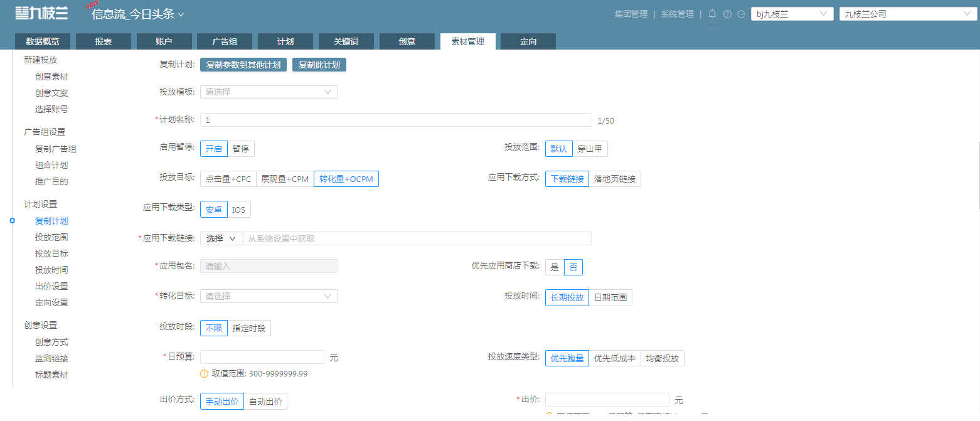Image resolution: width=980 pixels, height=421 pixels.
Task: Go to 监测链接 in sidebar
Action: (x=51, y=359)
